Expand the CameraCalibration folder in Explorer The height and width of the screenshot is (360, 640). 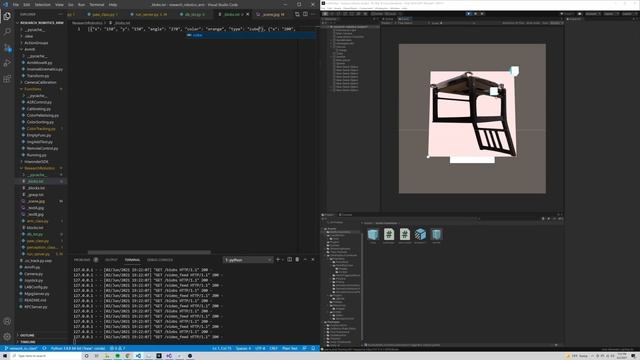click(41, 82)
